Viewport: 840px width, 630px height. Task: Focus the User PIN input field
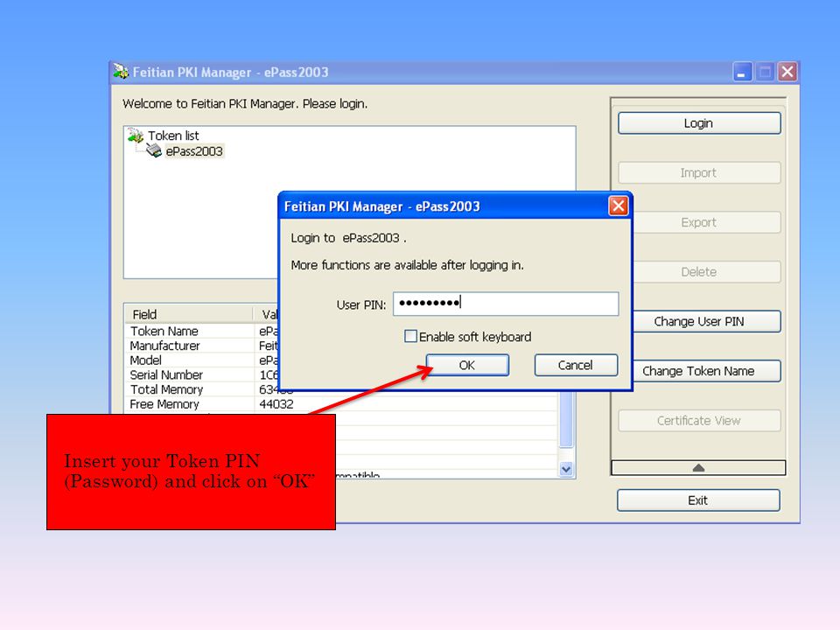pos(506,304)
